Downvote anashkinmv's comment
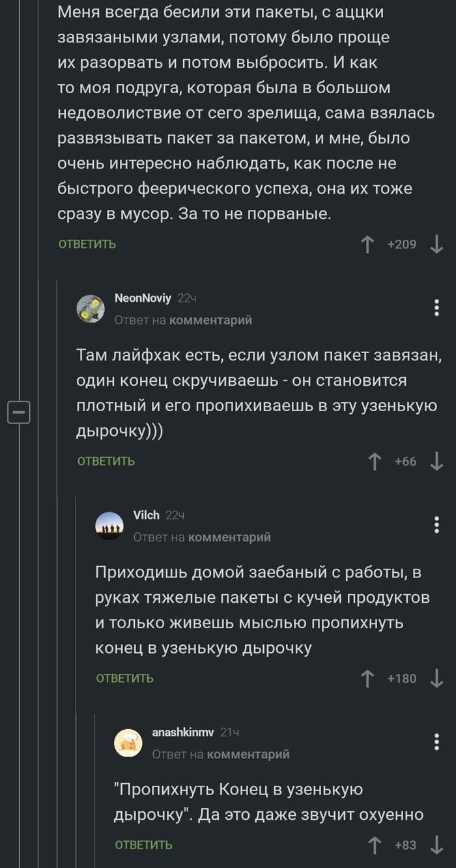456x868 pixels. tap(436, 845)
